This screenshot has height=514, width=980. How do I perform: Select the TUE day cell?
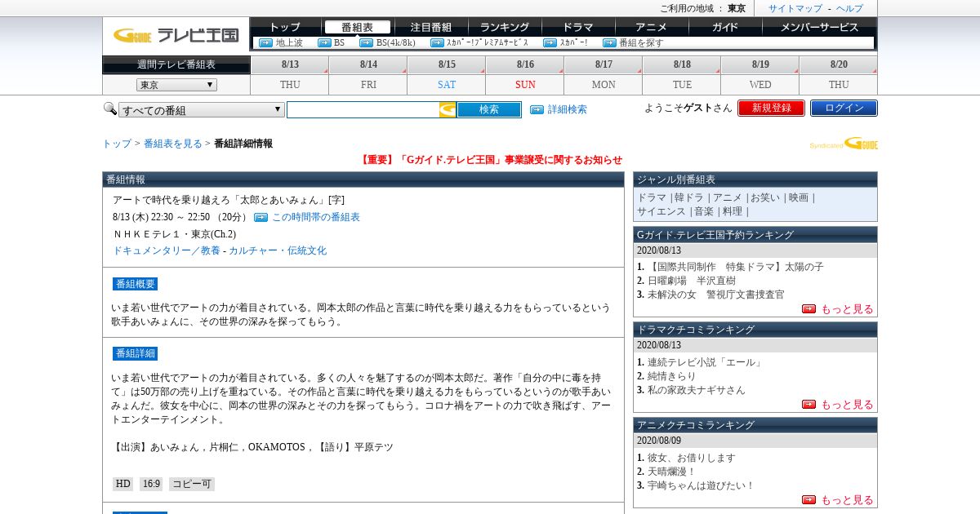(x=682, y=85)
